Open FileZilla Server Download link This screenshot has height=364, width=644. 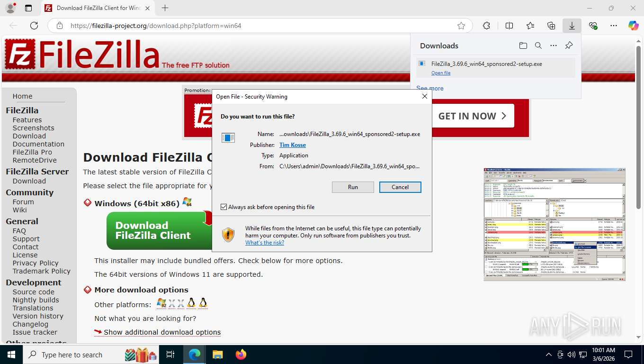pyautogui.click(x=29, y=181)
